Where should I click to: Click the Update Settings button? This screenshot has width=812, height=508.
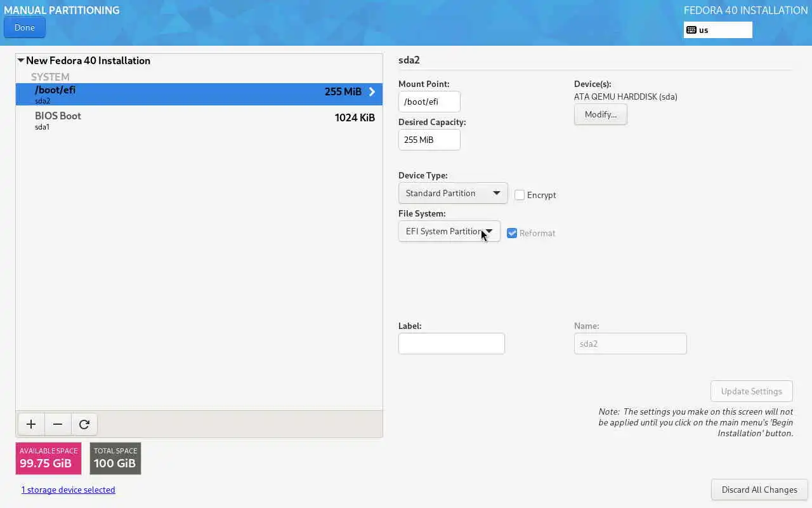[x=752, y=391]
